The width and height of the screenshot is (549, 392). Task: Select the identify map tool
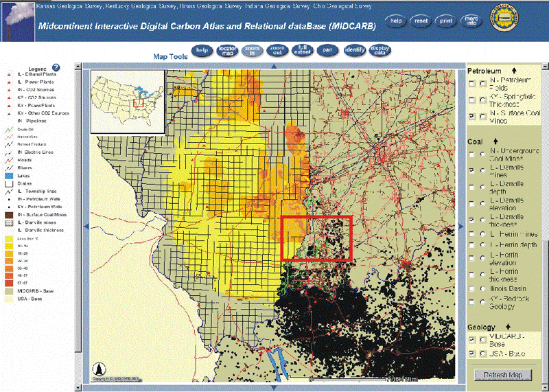point(354,50)
